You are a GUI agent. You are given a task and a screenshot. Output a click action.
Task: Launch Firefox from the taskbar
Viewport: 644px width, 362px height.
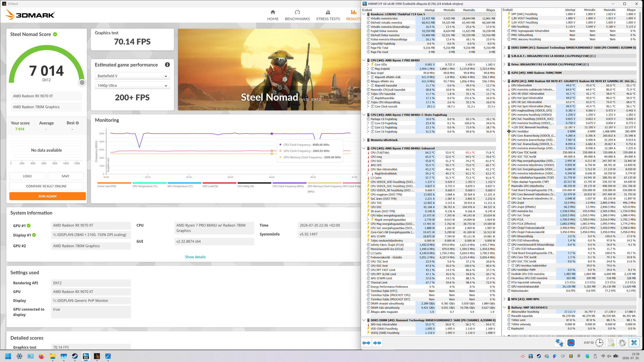pyautogui.click(x=41, y=356)
